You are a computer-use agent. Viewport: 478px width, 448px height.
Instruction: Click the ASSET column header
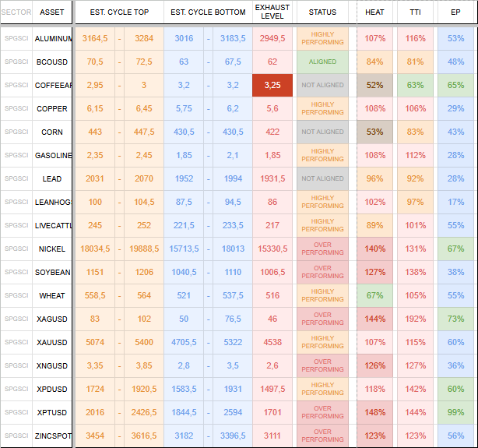point(52,12)
